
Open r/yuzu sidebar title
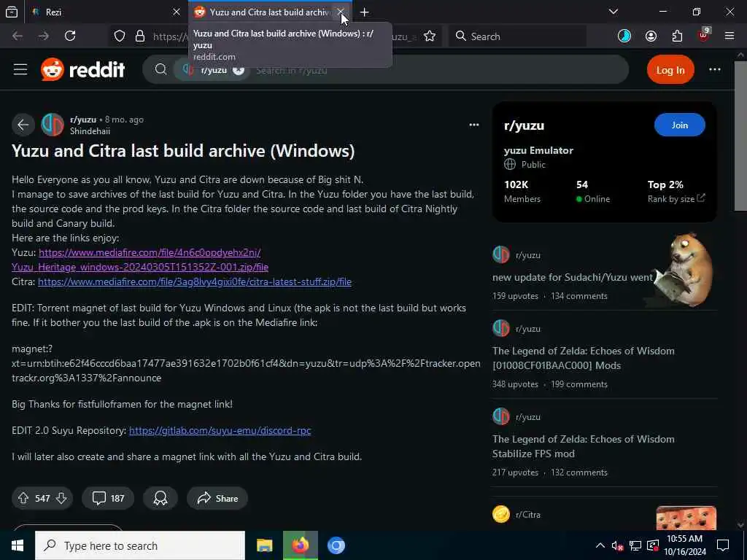pos(524,125)
